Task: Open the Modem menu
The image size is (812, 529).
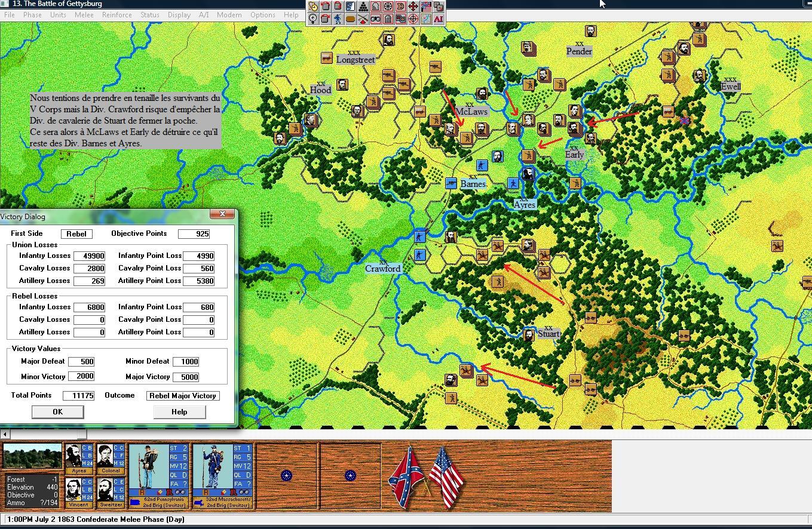Action: pyautogui.click(x=229, y=14)
